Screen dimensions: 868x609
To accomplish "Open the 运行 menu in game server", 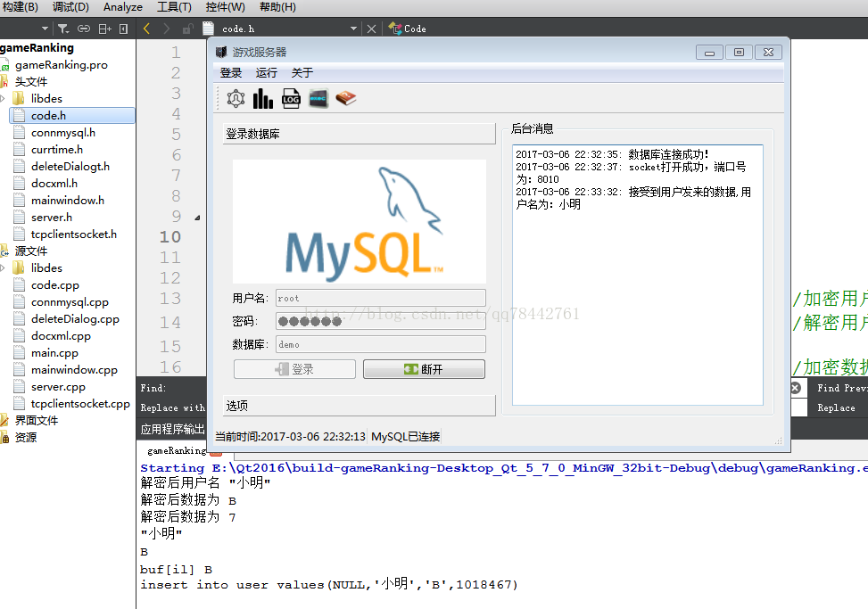I will [266, 73].
